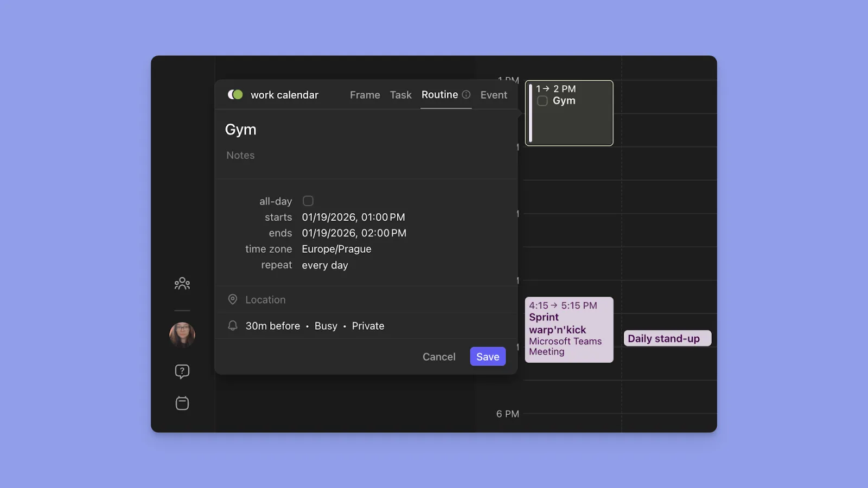Edit the Gym title field
The width and height of the screenshot is (868, 488).
tap(240, 130)
